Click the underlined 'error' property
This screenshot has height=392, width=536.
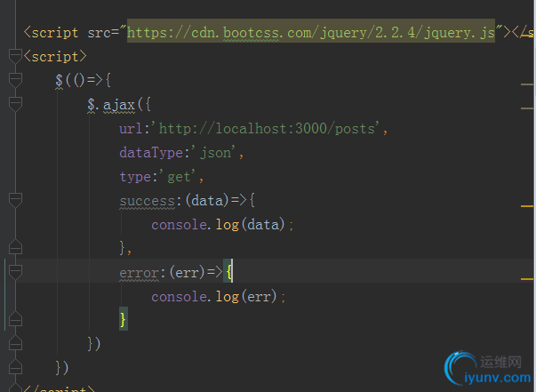[139, 273]
